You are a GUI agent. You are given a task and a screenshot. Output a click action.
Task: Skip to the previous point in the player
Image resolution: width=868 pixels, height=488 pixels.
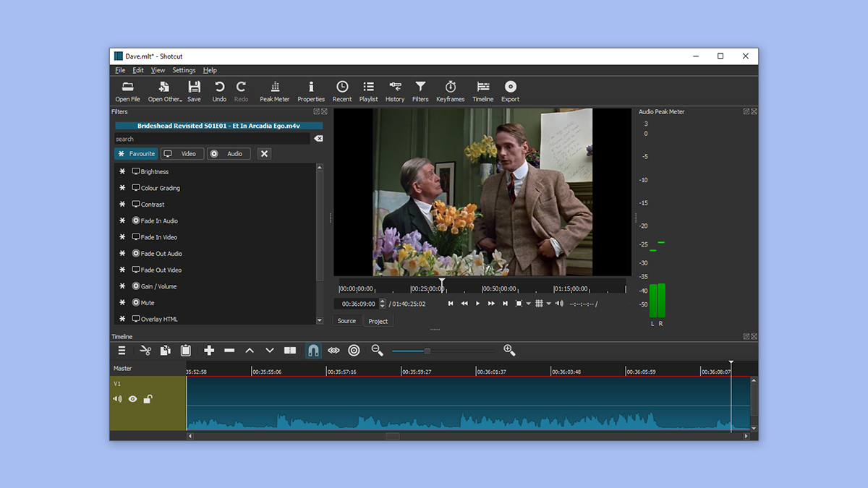(451, 304)
